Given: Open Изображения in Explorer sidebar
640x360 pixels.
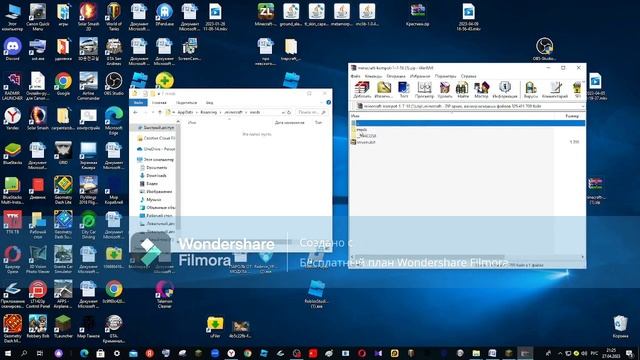Looking at the screenshot, I should pos(156,191).
